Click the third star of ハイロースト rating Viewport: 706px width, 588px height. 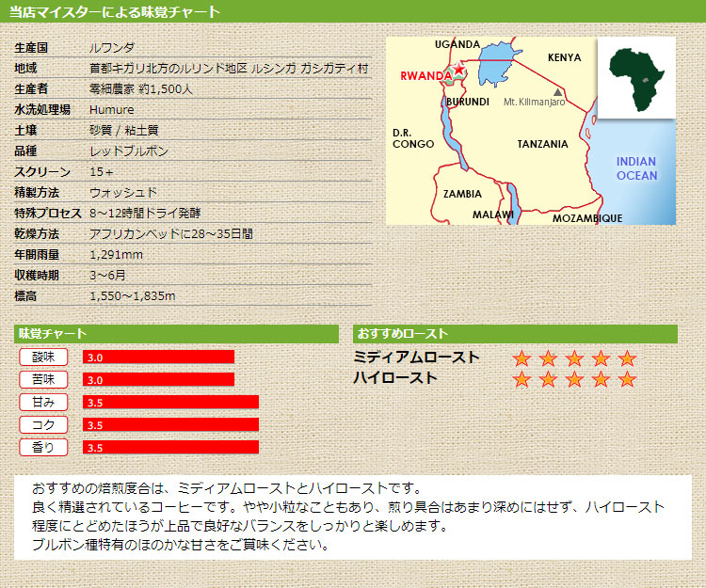point(574,379)
